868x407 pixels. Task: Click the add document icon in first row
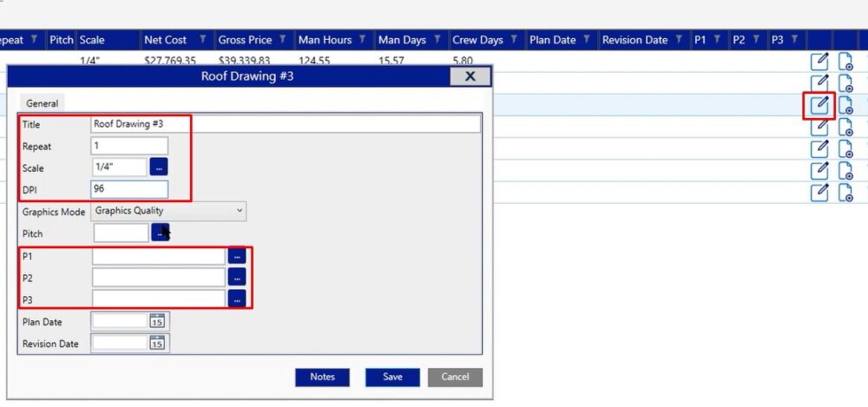pyautogui.click(x=846, y=62)
